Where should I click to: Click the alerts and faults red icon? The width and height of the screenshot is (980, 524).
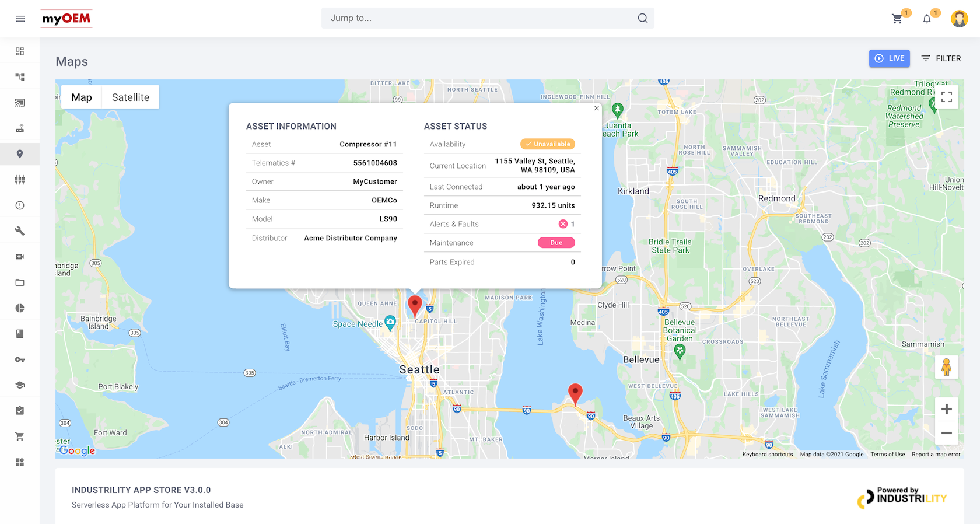pos(563,224)
